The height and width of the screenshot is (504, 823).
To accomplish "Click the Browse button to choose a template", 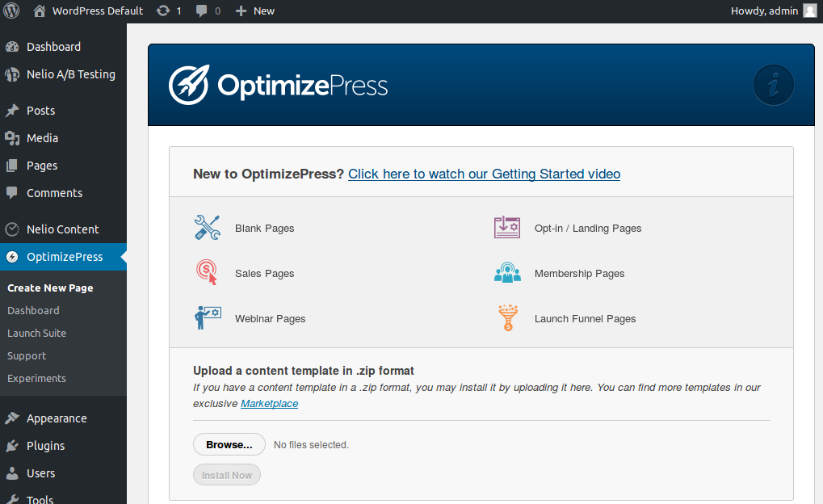I will click(229, 443).
